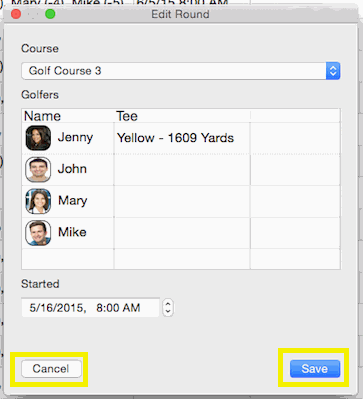Save the edited round
363x399 pixels.
[315, 369]
